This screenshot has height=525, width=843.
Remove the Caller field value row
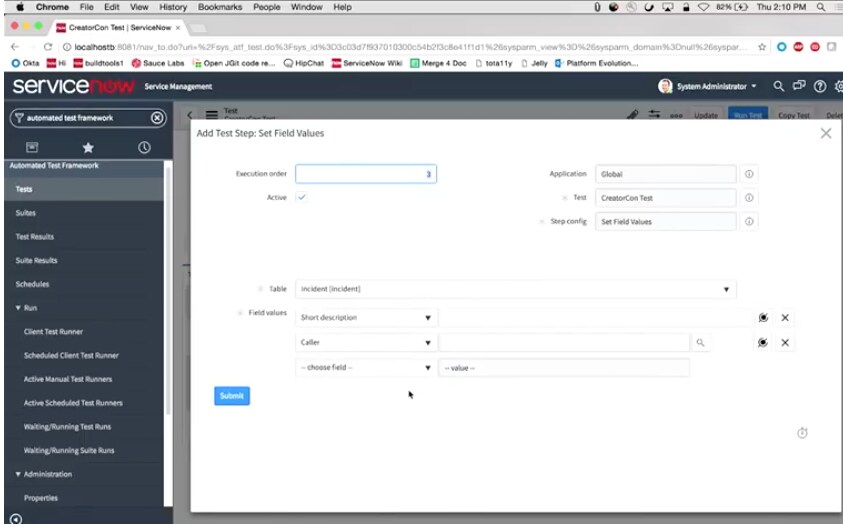point(785,343)
